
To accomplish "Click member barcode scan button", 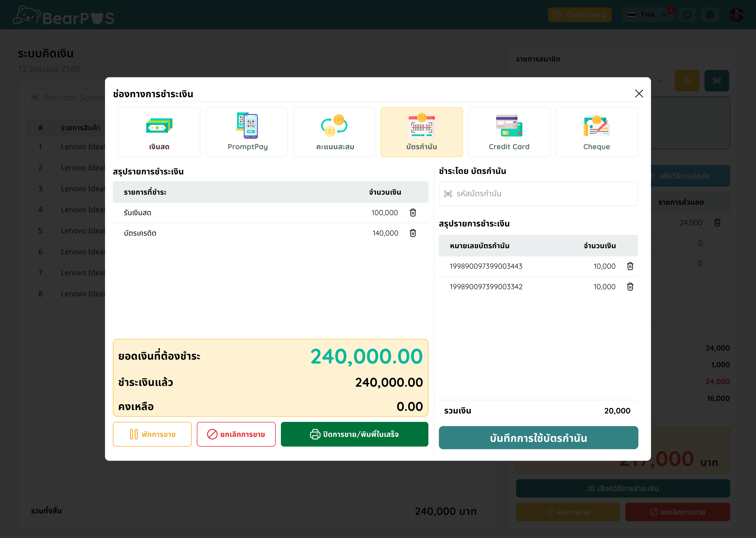I will [717, 80].
